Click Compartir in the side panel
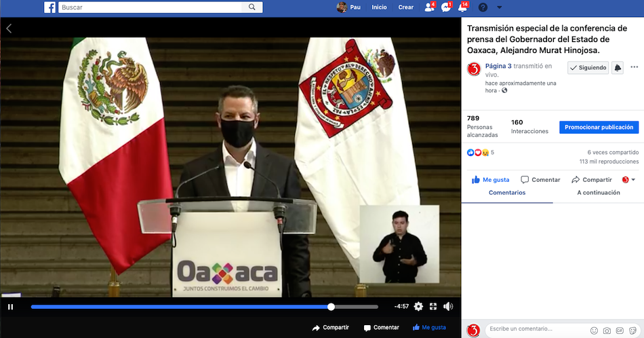 pyautogui.click(x=591, y=180)
